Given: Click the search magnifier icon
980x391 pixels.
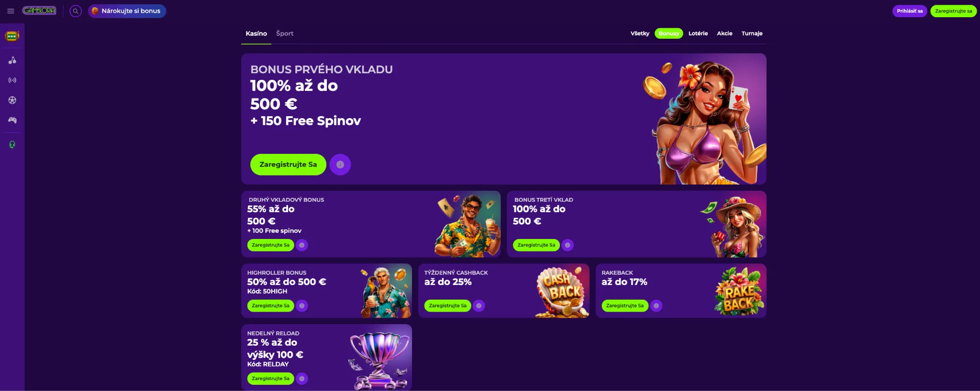Looking at the screenshot, I should (76, 11).
